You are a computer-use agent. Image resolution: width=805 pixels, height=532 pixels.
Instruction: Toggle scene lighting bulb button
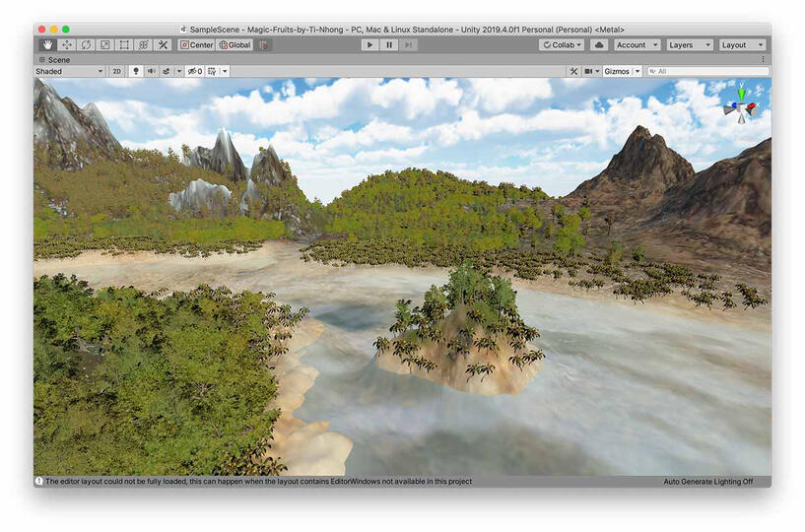click(x=136, y=72)
